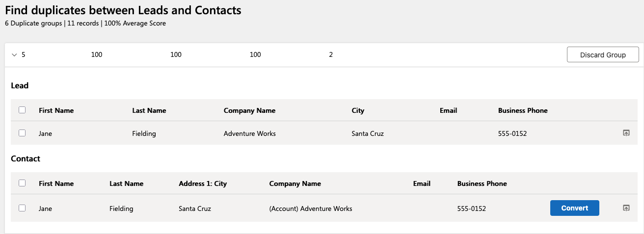
Task: Select all leads with the header checkbox
Action: (x=22, y=110)
